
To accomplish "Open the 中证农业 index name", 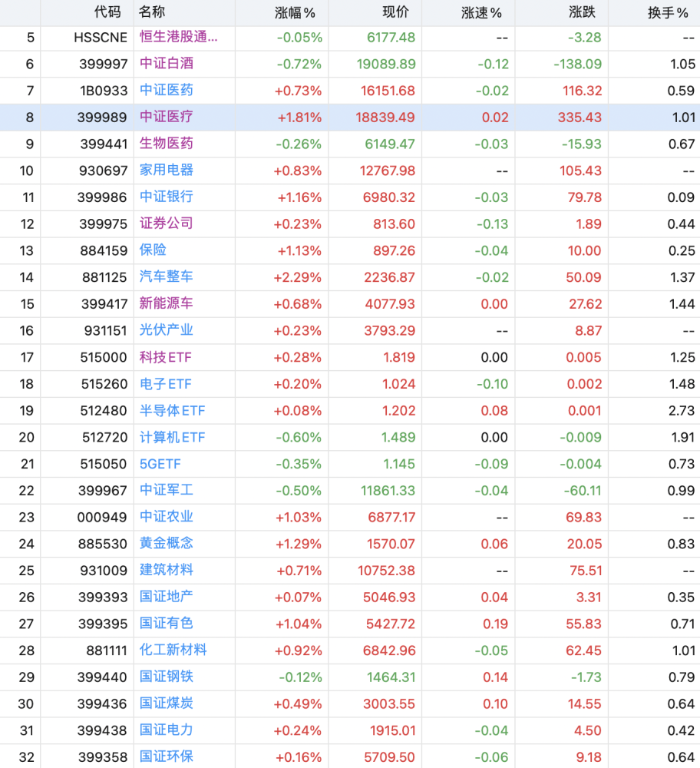I will [167, 517].
